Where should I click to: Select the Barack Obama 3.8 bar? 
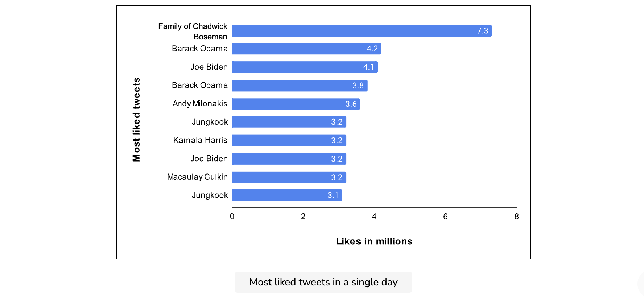pos(300,85)
